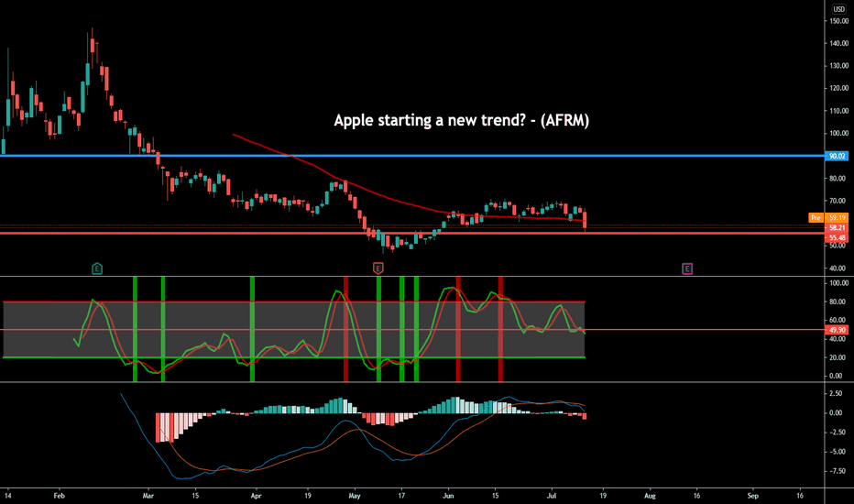Click the 'Jun' date axis label
The image size is (854, 504).
[x=448, y=496]
